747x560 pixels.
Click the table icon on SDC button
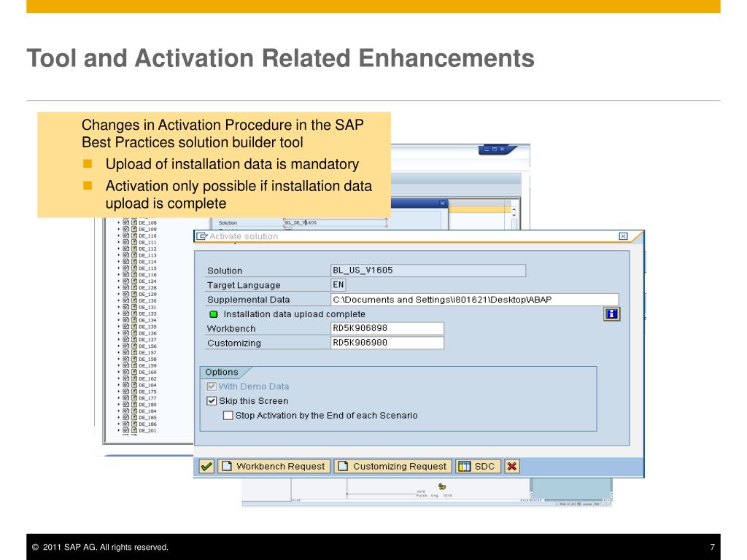click(x=464, y=466)
